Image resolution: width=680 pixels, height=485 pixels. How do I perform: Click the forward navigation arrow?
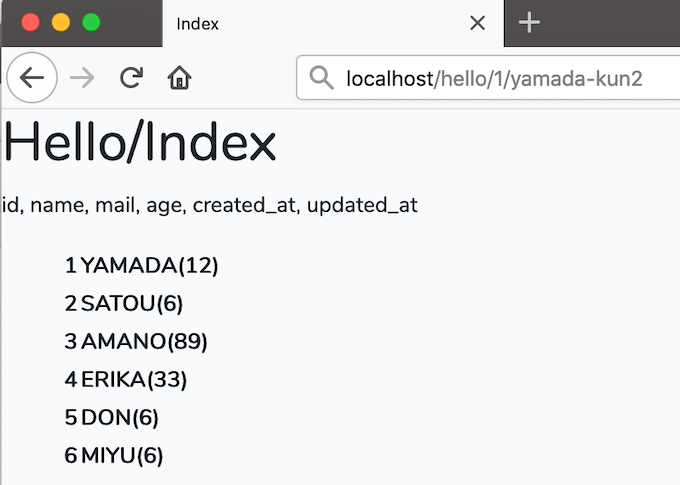pyautogui.click(x=82, y=78)
